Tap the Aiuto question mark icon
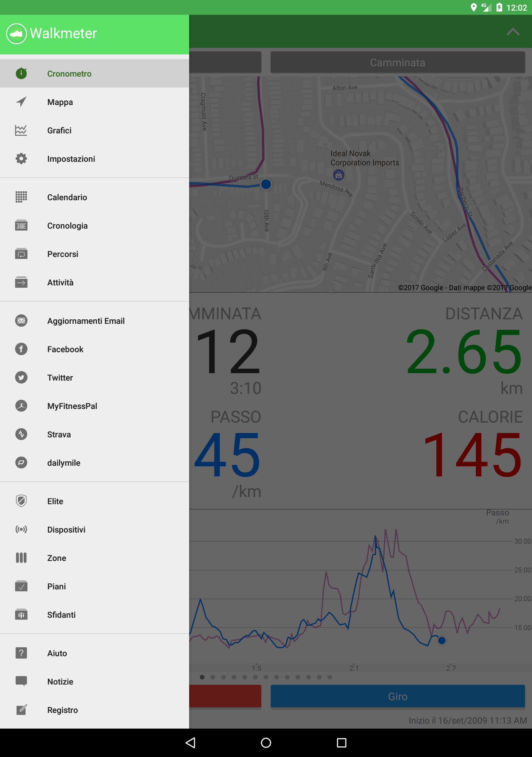The width and height of the screenshot is (532, 757). [21, 653]
